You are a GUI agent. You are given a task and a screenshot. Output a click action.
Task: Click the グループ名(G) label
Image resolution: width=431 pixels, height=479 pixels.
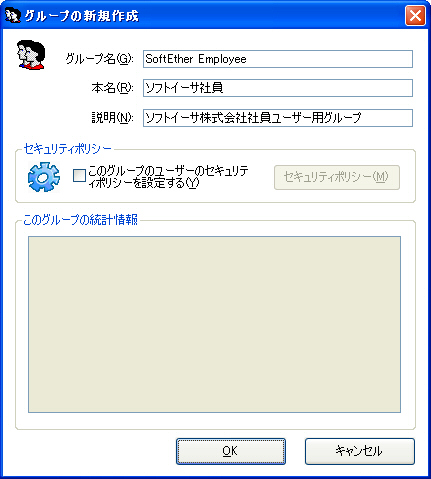(x=99, y=59)
